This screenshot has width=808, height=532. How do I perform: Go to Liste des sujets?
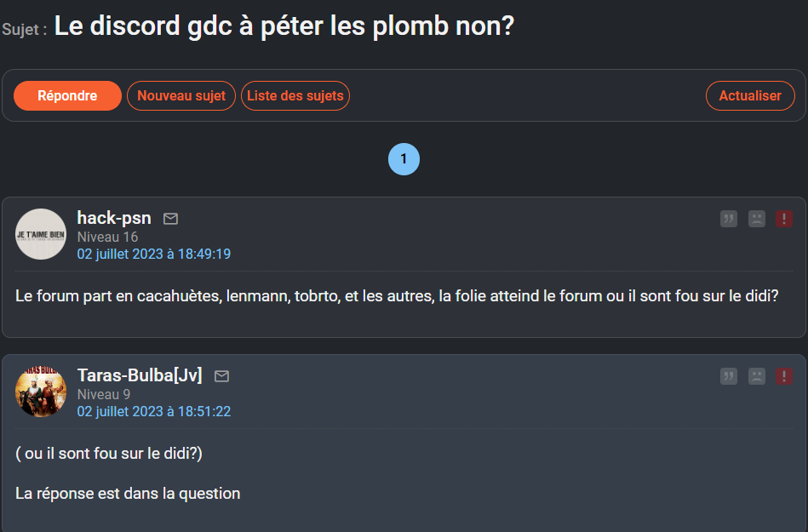[295, 96]
